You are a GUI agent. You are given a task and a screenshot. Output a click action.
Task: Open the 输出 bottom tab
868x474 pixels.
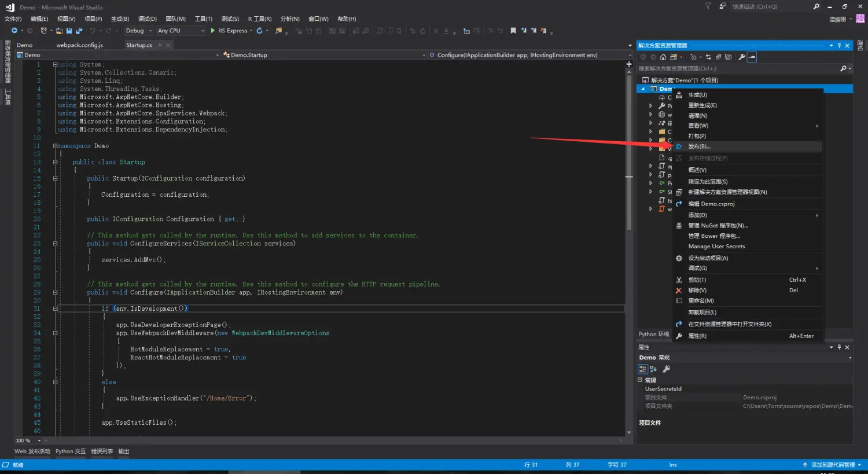click(124, 451)
